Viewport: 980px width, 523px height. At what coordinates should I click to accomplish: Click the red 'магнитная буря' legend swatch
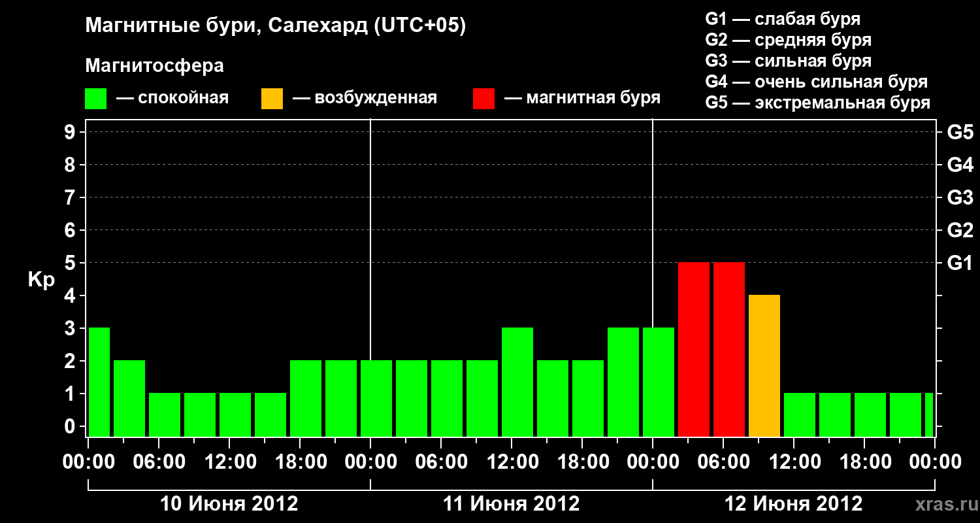484,99
